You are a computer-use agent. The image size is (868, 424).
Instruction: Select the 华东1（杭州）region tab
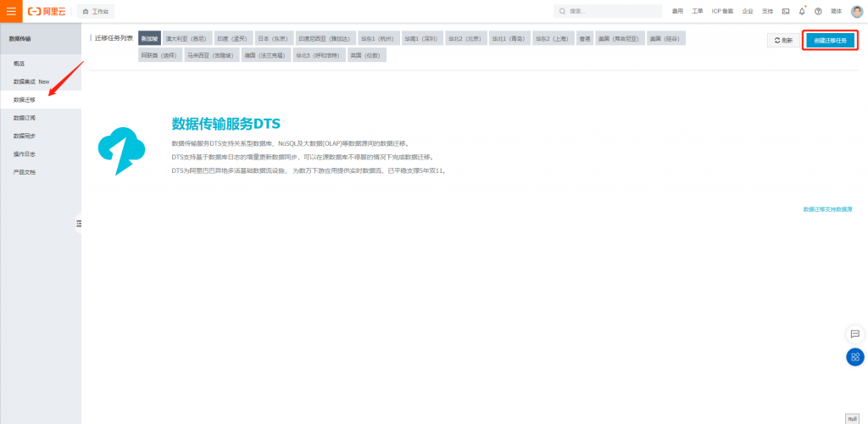[378, 38]
